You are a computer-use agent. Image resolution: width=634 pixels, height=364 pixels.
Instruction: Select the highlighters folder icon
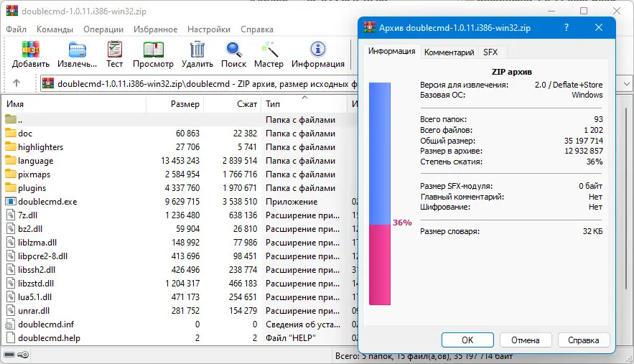pyautogui.click(x=11, y=146)
